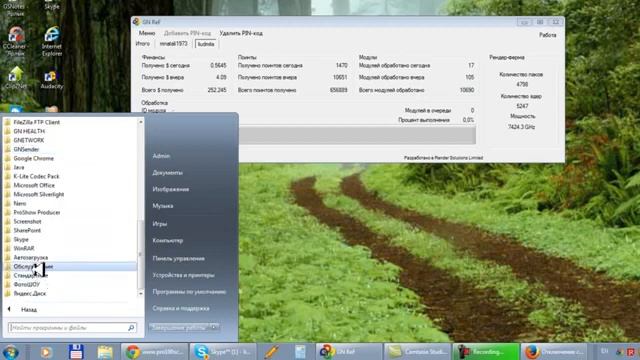
Task: Open Изображения from Start menu
Action: pyautogui.click(x=171, y=189)
